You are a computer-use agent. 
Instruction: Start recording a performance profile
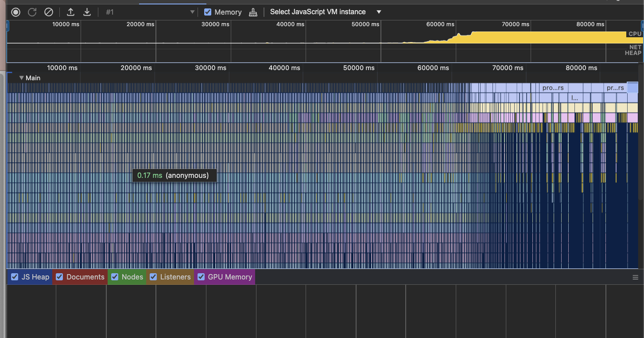point(16,12)
